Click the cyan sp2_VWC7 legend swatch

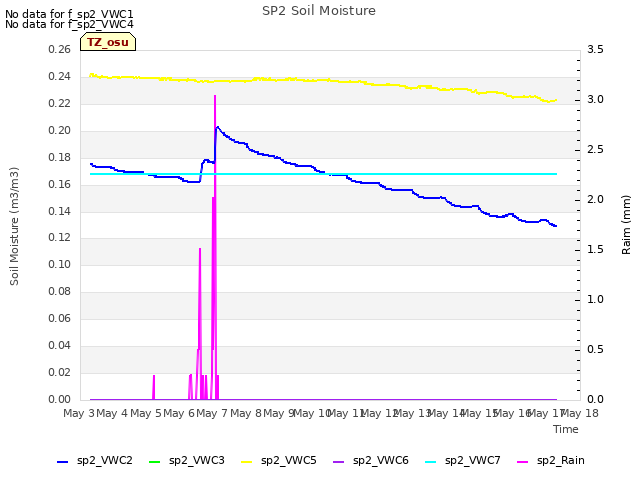pyautogui.click(x=431, y=462)
